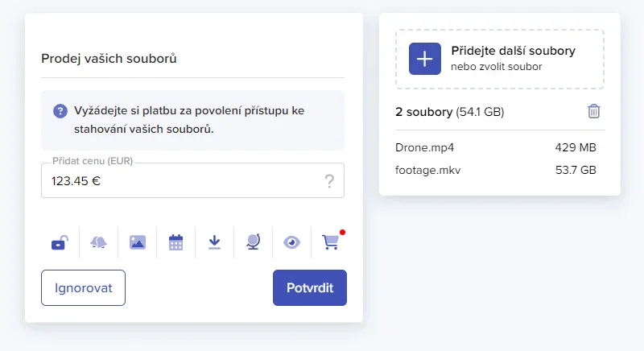644x351 pixels.
Task: Select the globe language option
Action: tap(253, 242)
